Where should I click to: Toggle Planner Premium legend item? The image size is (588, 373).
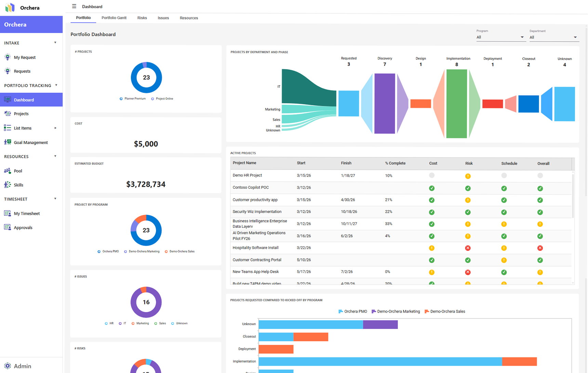pos(133,99)
